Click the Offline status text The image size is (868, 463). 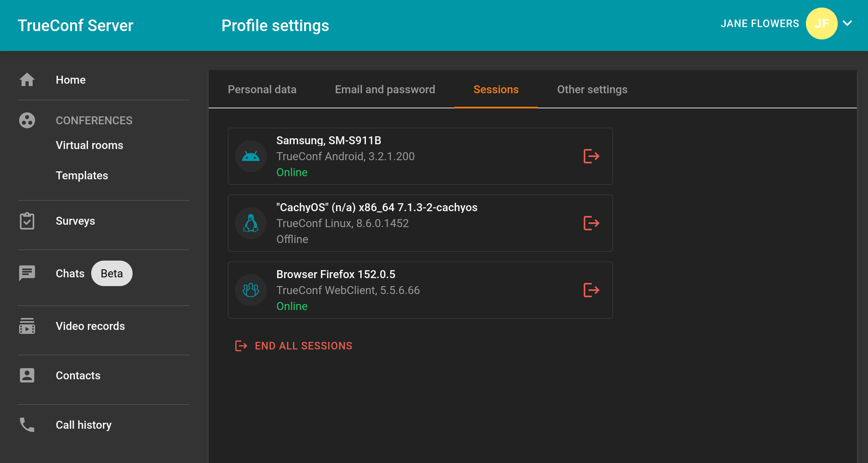tap(292, 239)
